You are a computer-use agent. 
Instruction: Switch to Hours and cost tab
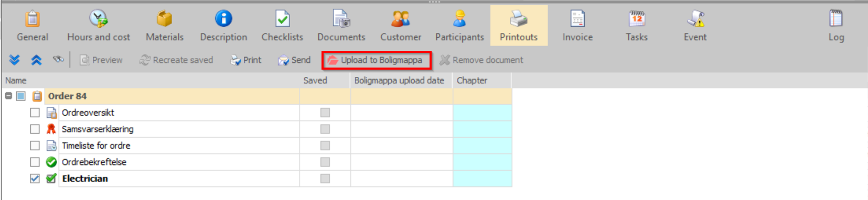tap(99, 26)
